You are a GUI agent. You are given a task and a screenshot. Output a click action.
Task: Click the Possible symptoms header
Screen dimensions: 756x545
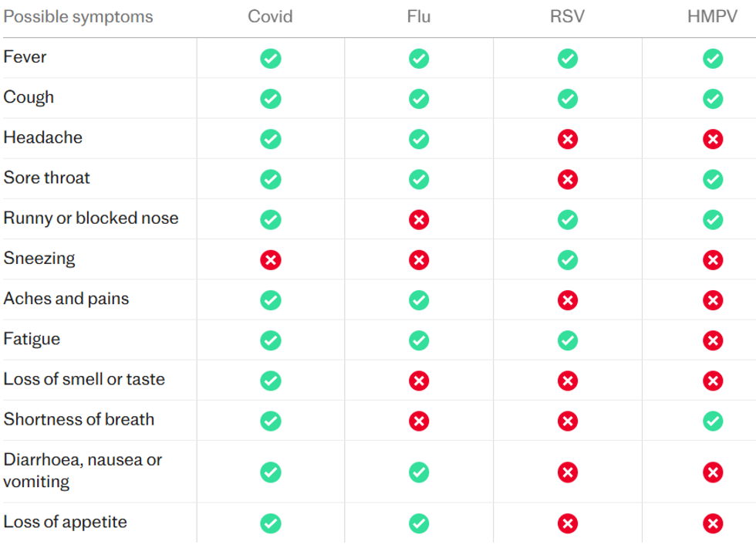coord(78,17)
